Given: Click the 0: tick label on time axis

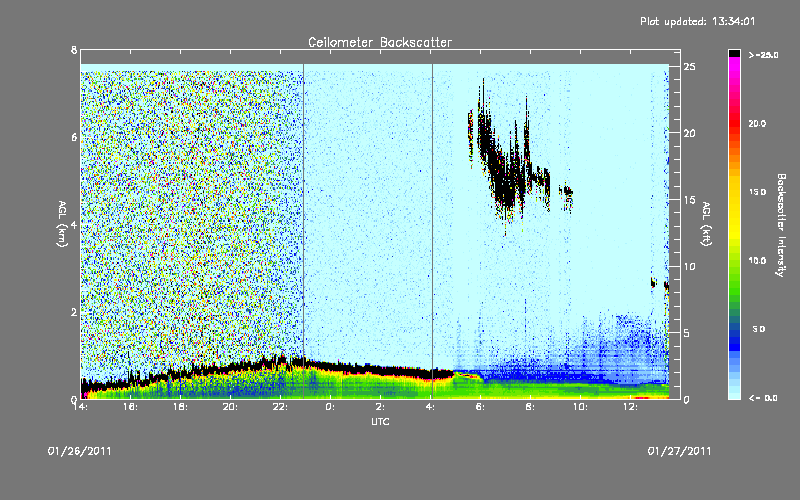Looking at the screenshot, I should coord(330,407).
